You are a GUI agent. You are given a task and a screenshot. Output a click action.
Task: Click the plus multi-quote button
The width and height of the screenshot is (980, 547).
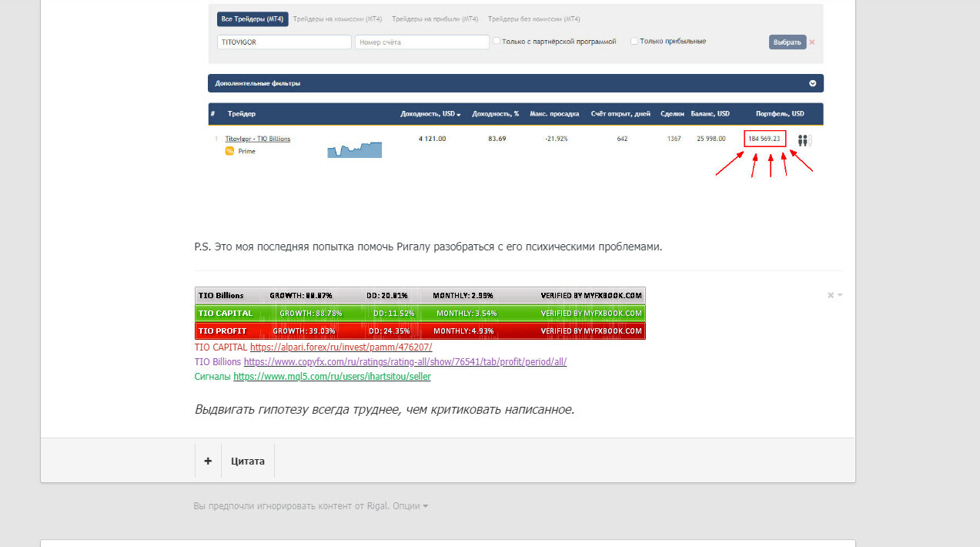click(x=208, y=461)
